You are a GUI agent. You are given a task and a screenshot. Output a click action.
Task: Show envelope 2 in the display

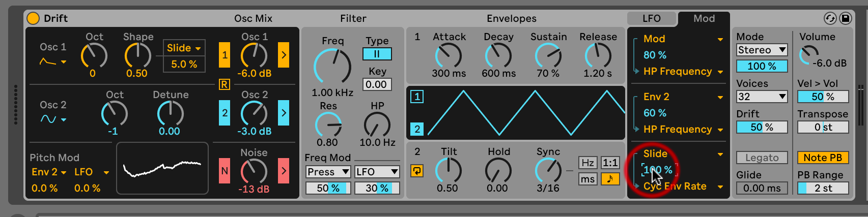pyautogui.click(x=417, y=129)
